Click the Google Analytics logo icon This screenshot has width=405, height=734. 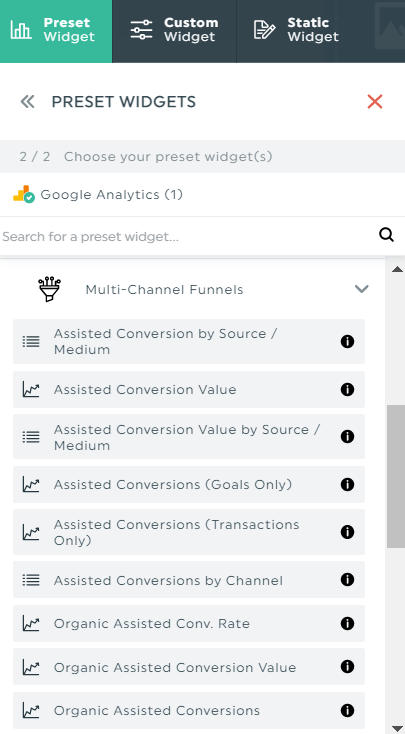pyautogui.click(x=24, y=194)
